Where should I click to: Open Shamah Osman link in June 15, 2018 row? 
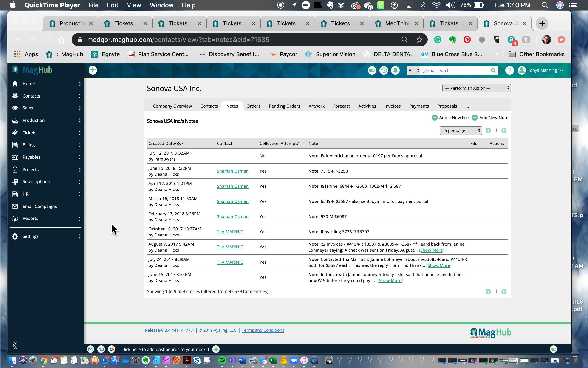coord(232,171)
